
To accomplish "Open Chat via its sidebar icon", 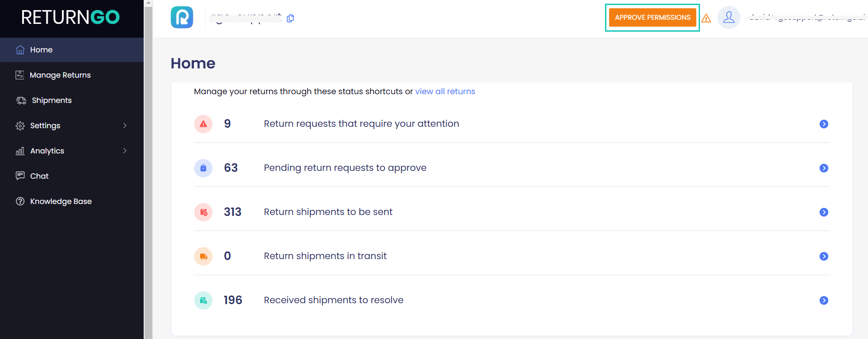I will [x=20, y=176].
